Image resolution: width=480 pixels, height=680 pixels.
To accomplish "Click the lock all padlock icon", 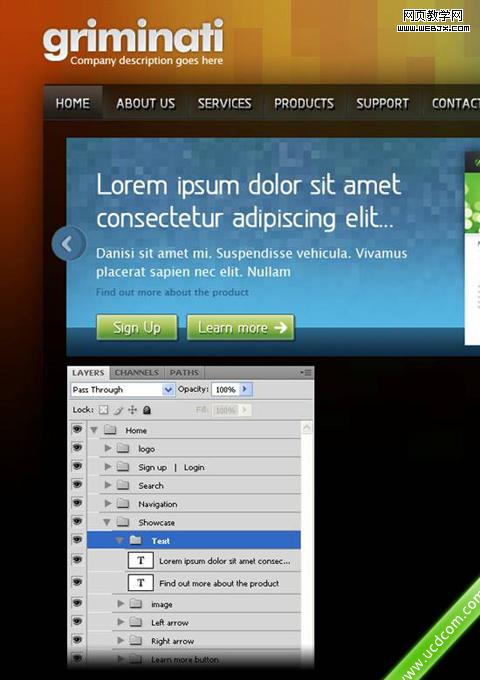I will coord(147,410).
